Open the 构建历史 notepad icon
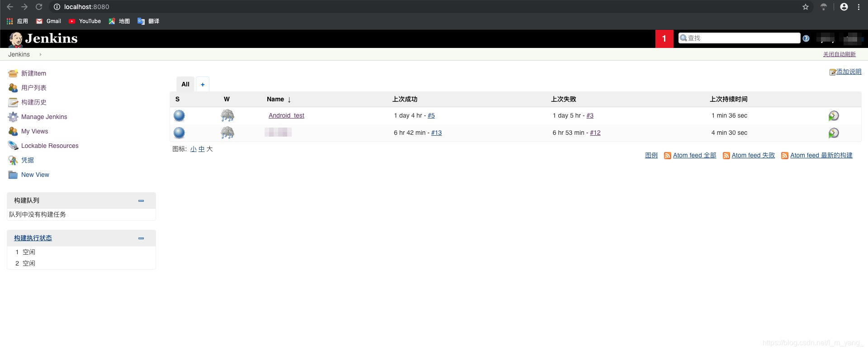 pos(13,102)
